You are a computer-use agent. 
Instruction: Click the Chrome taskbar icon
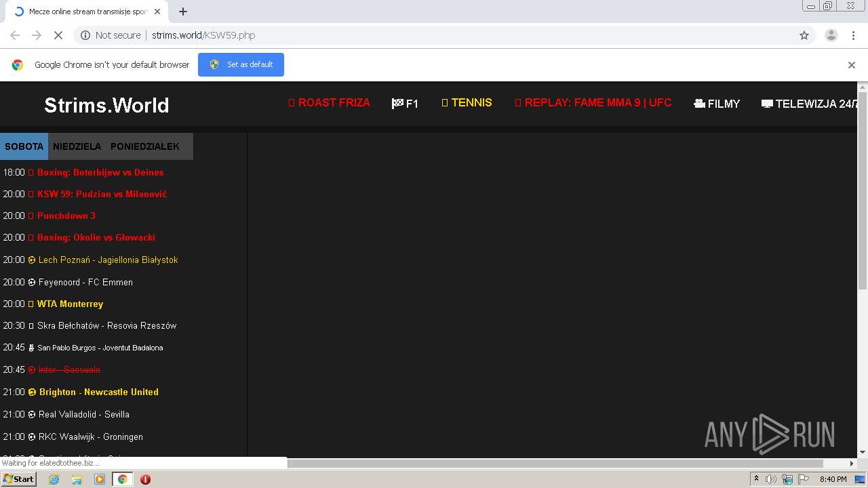point(122,479)
